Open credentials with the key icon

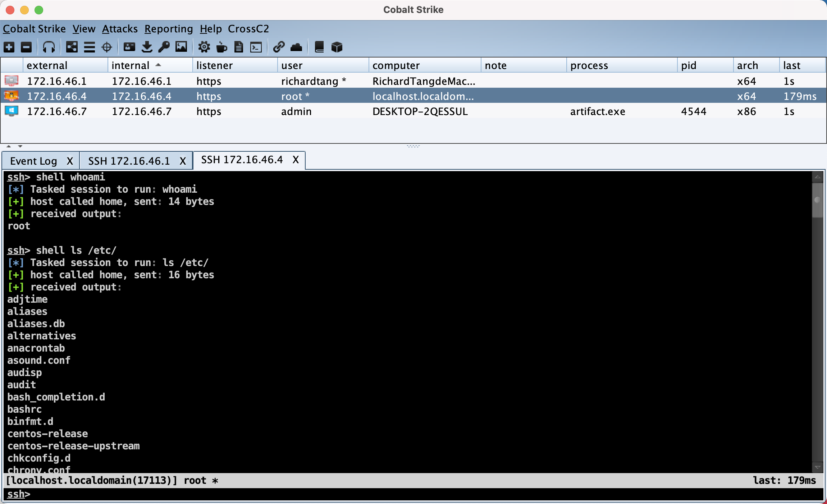pyautogui.click(x=164, y=47)
